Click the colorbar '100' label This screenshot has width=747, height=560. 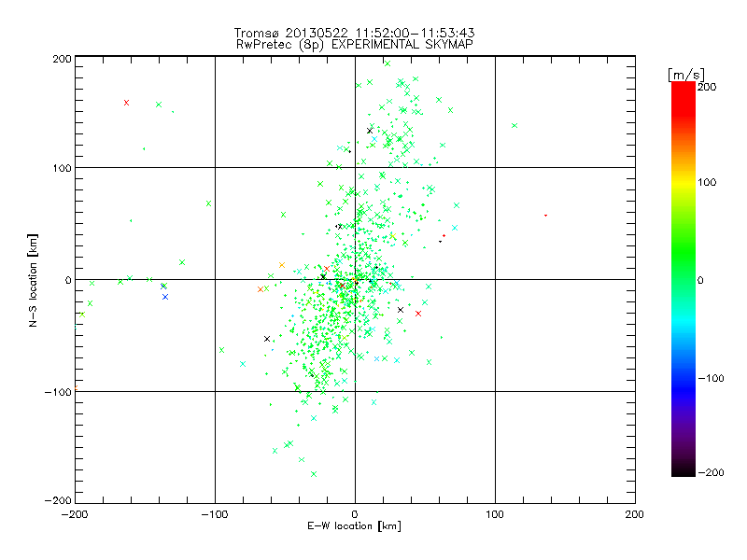coord(707,182)
